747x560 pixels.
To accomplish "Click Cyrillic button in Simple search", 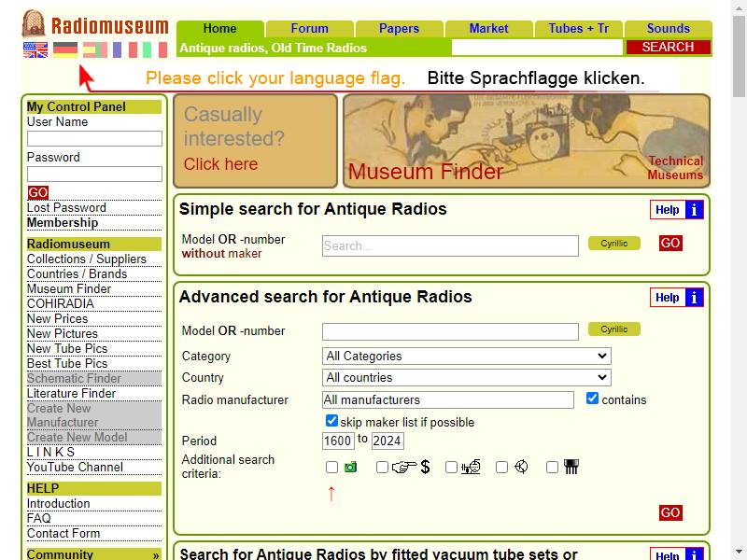I will 614,244.
